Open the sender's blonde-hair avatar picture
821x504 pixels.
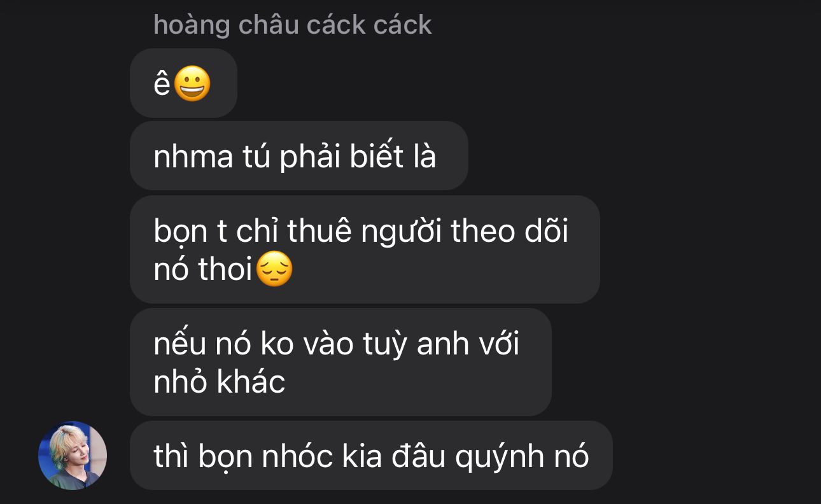(x=73, y=456)
